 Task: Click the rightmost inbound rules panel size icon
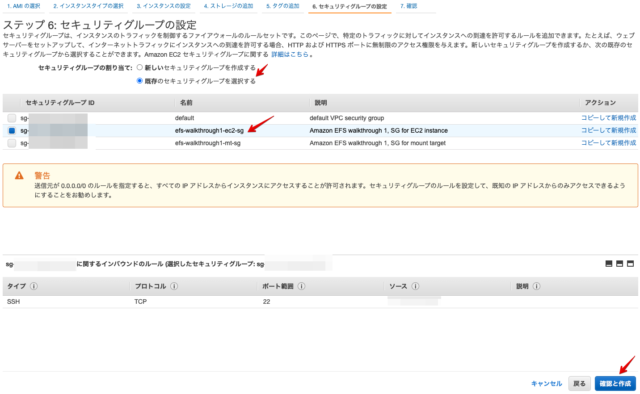click(631, 264)
